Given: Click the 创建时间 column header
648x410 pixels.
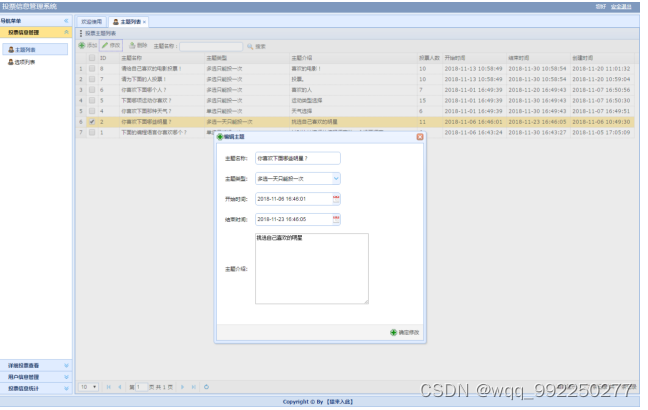Looking at the screenshot, I should [602, 58].
